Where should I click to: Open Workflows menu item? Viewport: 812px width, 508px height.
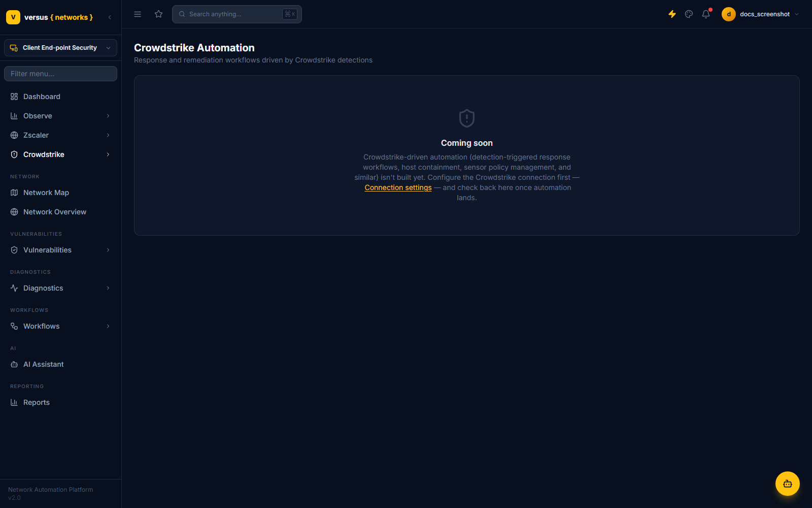(60, 326)
